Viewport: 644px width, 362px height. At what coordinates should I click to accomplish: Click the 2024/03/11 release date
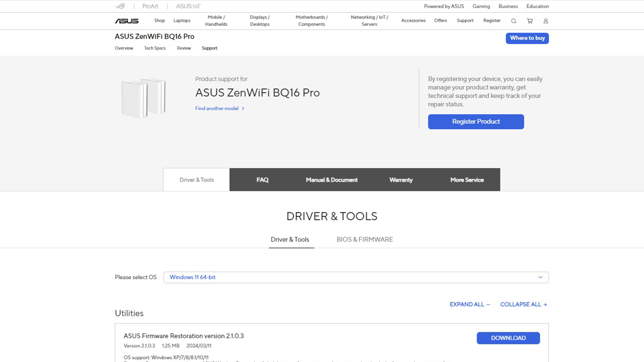pos(199,346)
